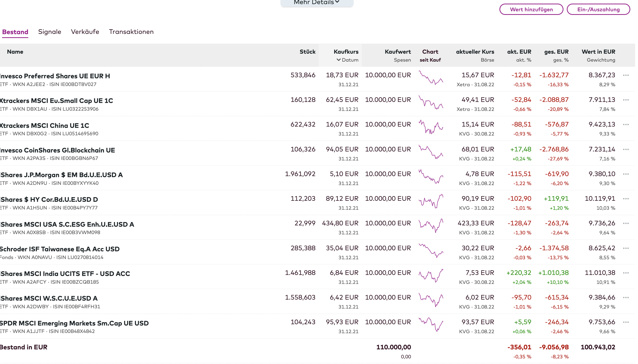
Task: Click more options for iShares MSCI India ETF
Action: (x=626, y=273)
